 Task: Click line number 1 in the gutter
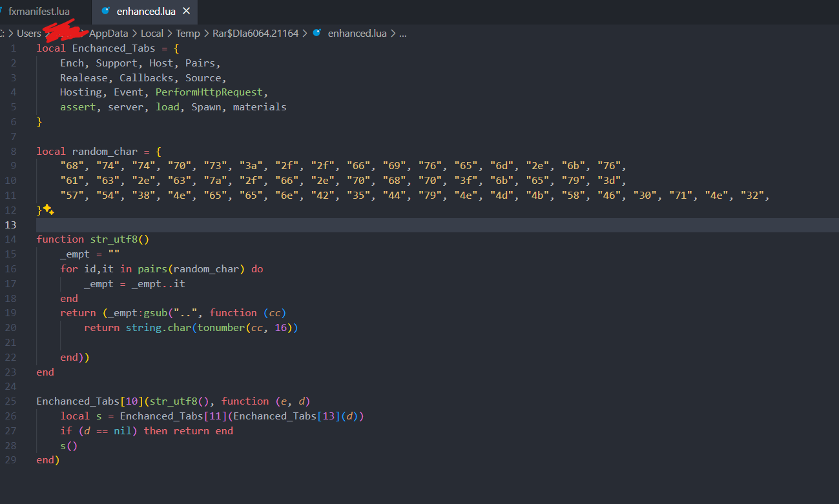[x=14, y=48]
